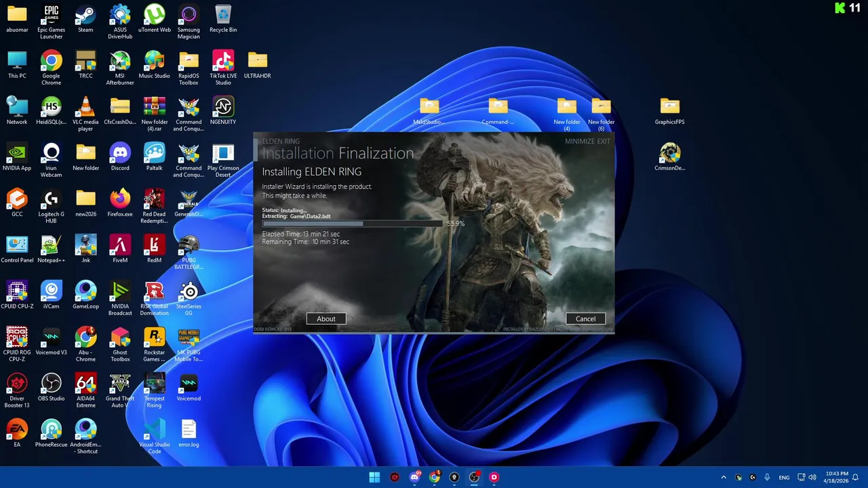Select the Ghost Toolbox icon
This screenshot has height=488, width=868.
(x=120, y=344)
